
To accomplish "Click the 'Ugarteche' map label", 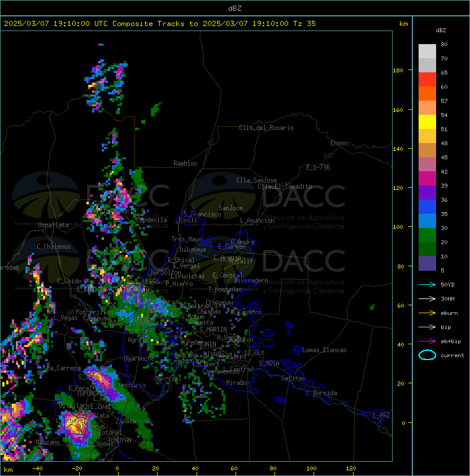I will pos(140,359).
